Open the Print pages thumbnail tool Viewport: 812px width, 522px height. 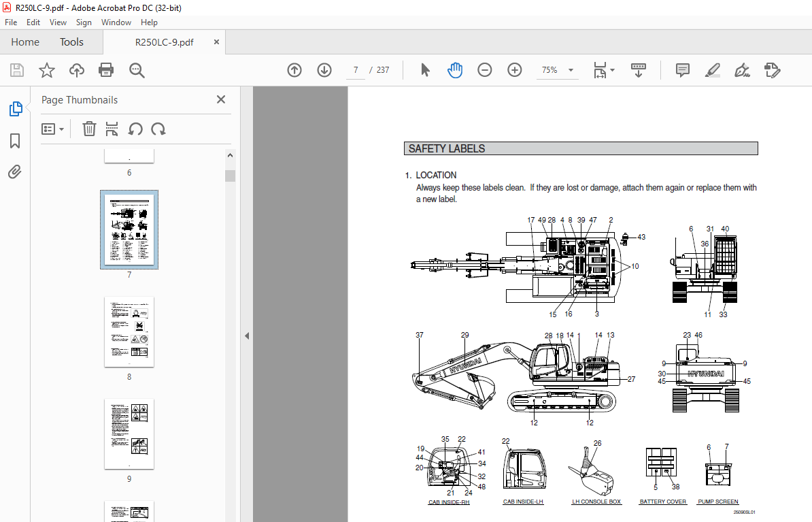pos(112,129)
